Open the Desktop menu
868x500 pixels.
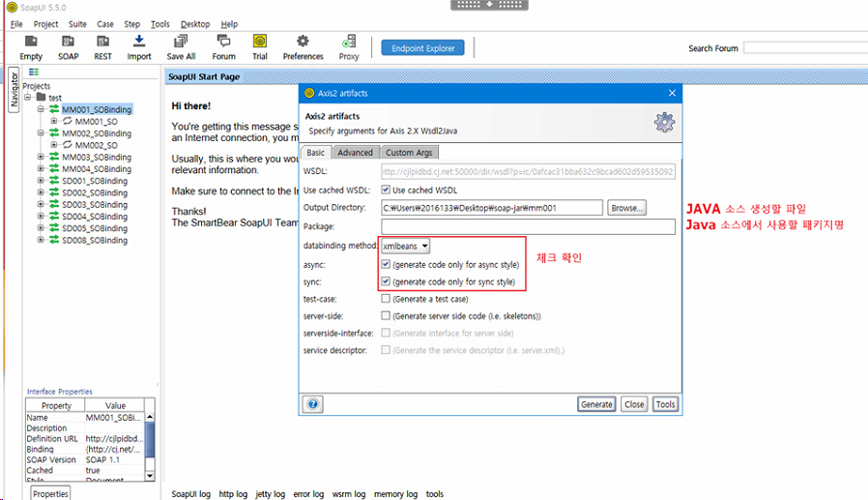click(x=195, y=24)
